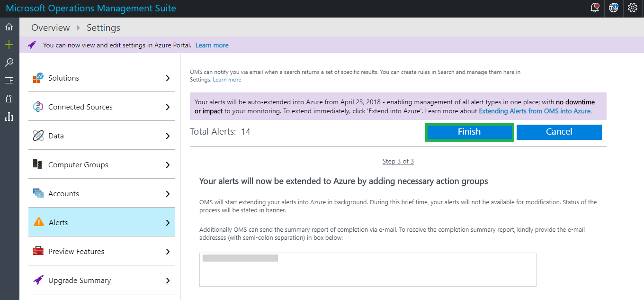Open Log Search magnifier icon in sidebar
This screenshot has width=644, height=300.
tap(9, 63)
